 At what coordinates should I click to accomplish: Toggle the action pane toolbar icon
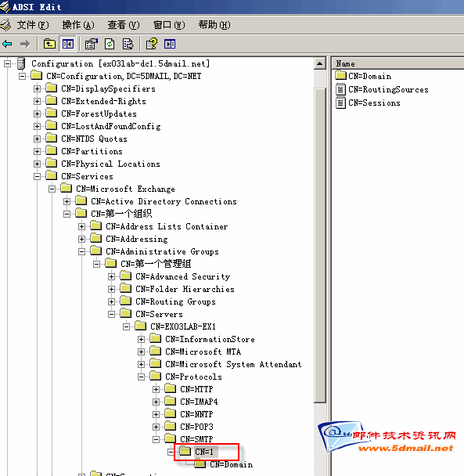tap(170, 44)
